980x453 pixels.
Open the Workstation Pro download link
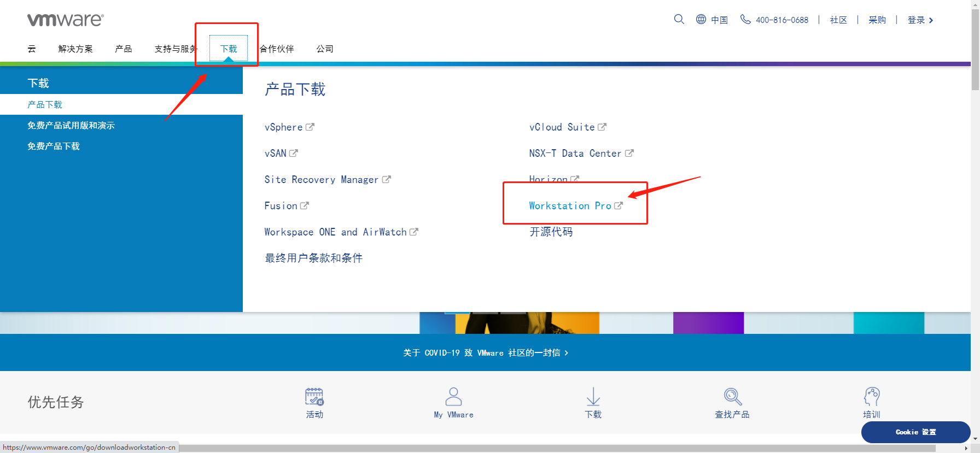[570, 205]
